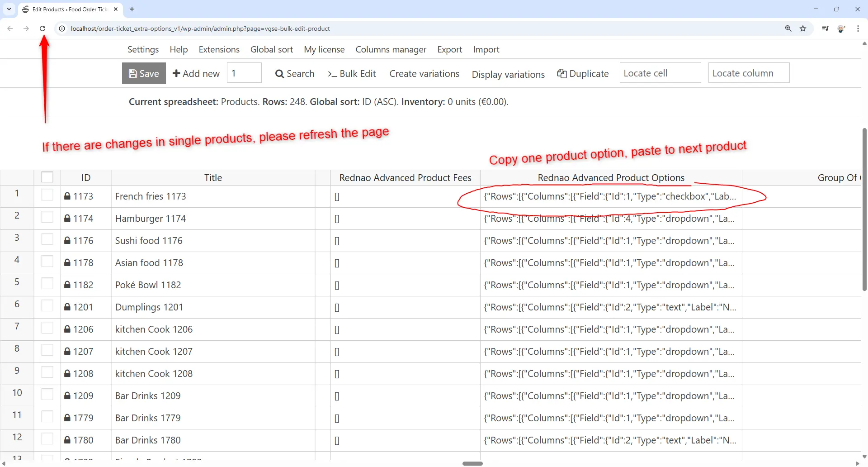868x467 pixels.
Task: Close the Edit Products tab
Action: pyautogui.click(x=116, y=9)
